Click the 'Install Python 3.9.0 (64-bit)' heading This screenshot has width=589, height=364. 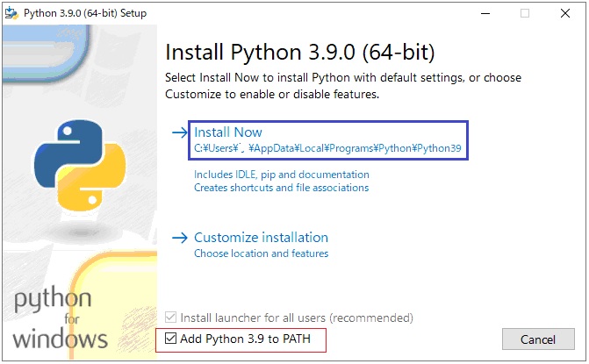pyautogui.click(x=299, y=52)
